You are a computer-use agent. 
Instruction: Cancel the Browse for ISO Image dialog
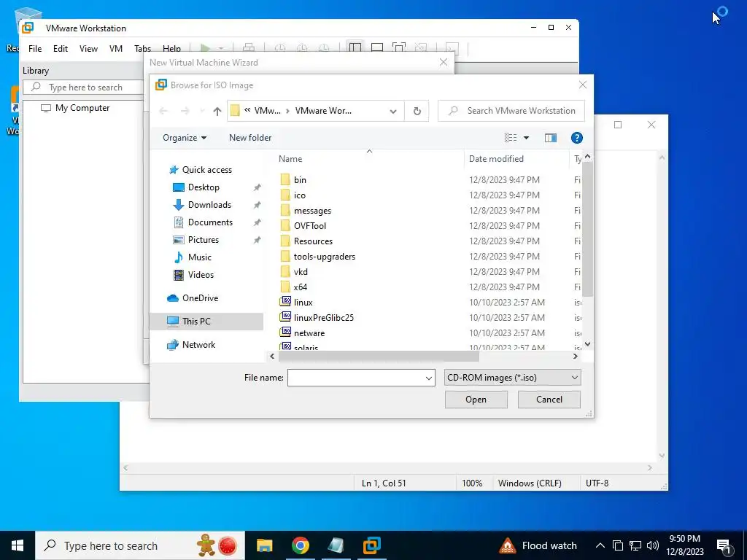coord(549,400)
